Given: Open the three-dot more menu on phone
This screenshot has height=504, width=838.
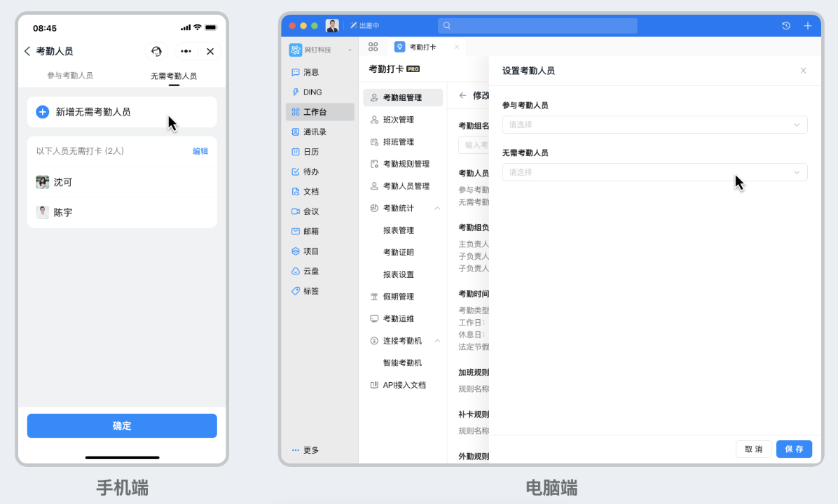Looking at the screenshot, I should point(186,51).
